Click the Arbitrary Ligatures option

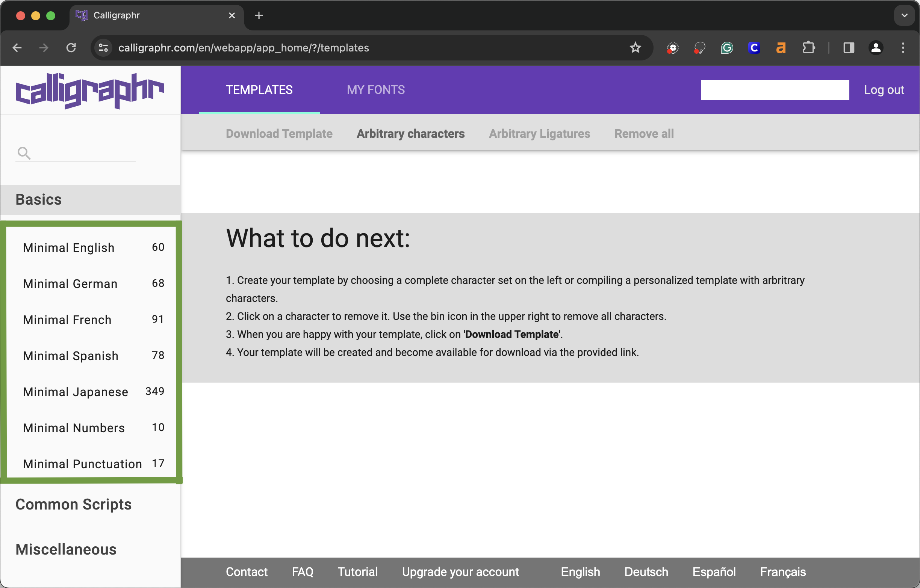pos(539,133)
